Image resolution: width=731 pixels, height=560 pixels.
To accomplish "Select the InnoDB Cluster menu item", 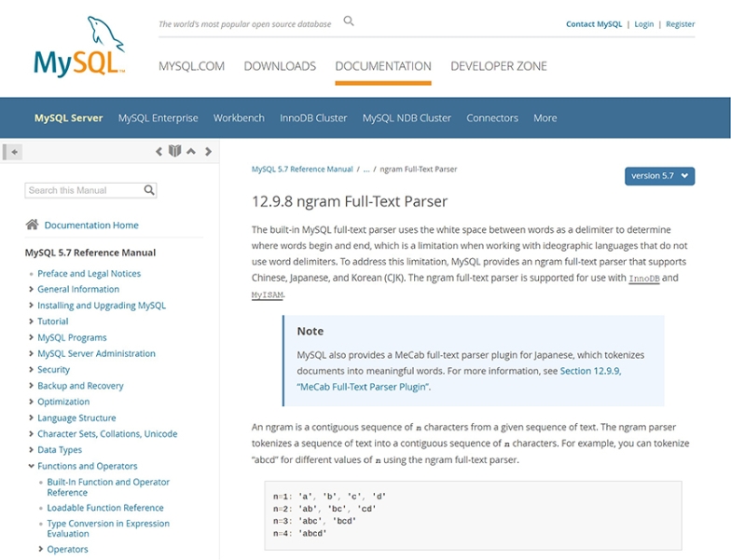I will coord(313,118).
